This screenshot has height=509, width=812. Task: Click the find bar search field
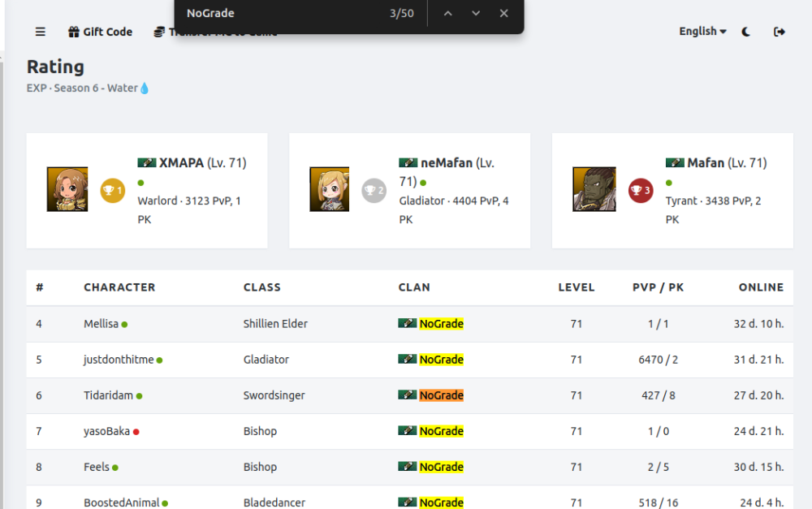click(276, 14)
